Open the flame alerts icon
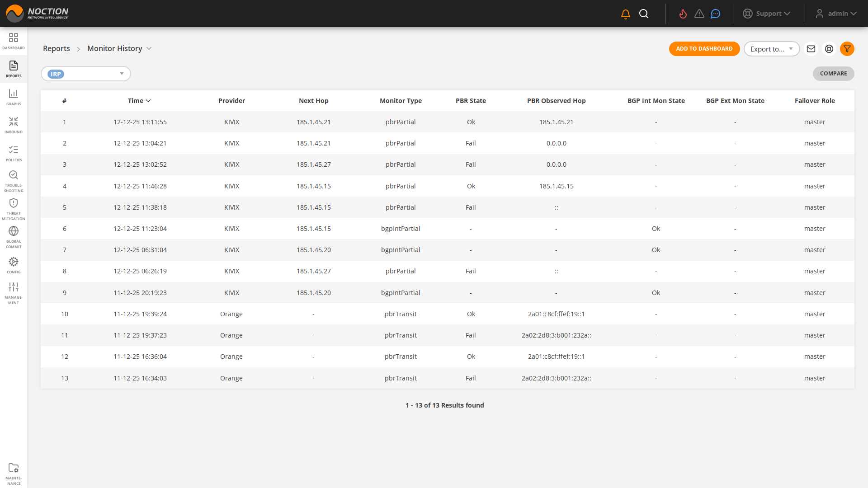 (x=683, y=14)
